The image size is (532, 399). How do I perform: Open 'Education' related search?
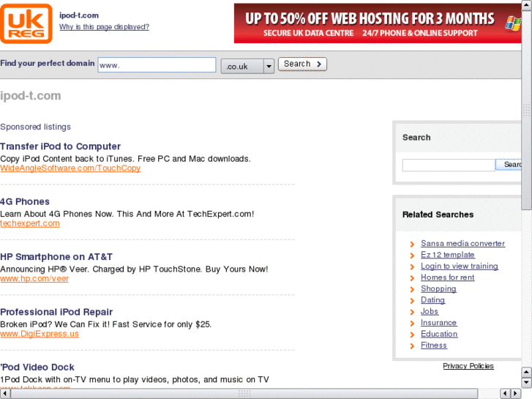439,334
